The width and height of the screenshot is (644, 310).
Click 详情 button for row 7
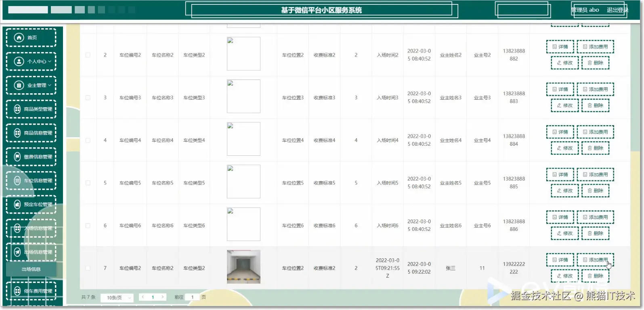click(x=560, y=260)
